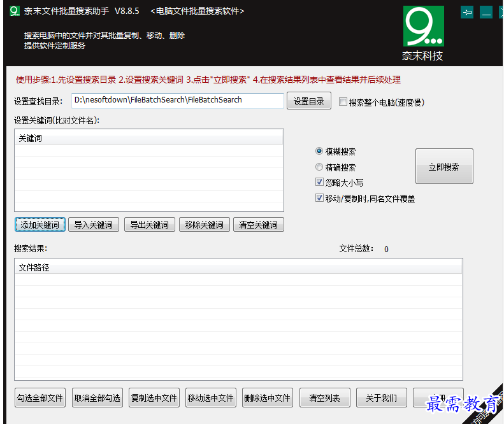Pin the window with the pin icon

tap(467, 12)
